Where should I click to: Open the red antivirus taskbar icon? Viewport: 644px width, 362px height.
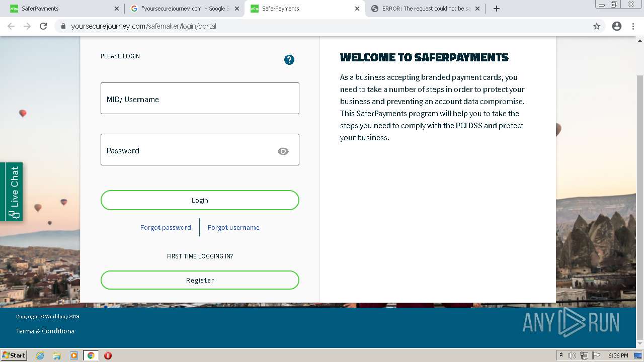coord(108,355)
